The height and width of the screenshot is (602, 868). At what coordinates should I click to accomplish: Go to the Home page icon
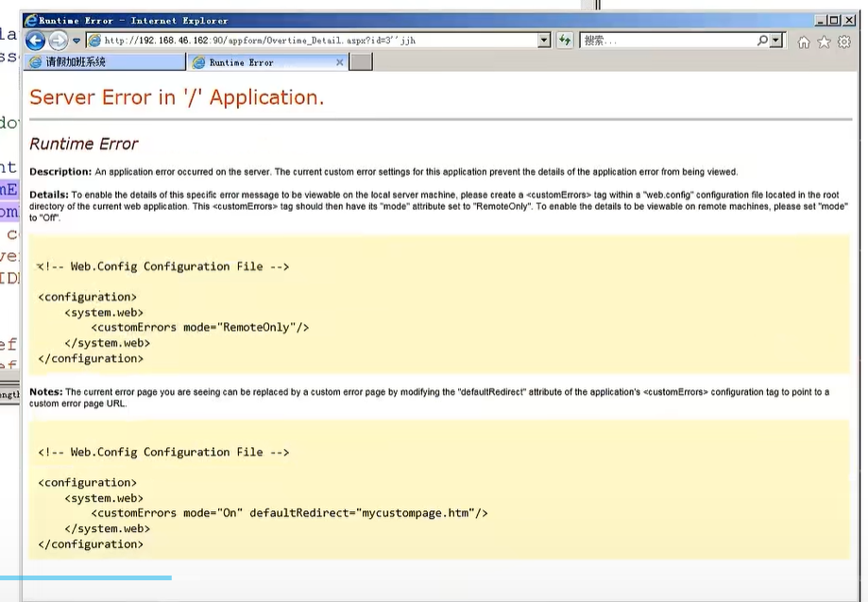pos(804,42)
